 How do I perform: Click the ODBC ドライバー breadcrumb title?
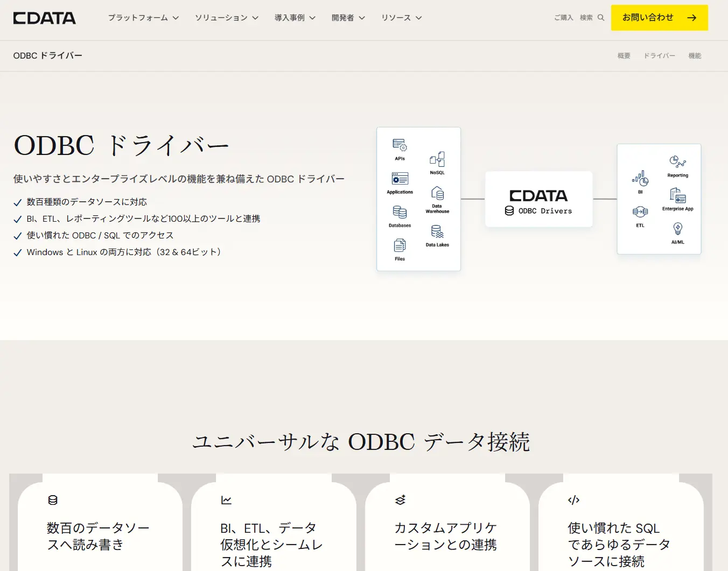48,56
